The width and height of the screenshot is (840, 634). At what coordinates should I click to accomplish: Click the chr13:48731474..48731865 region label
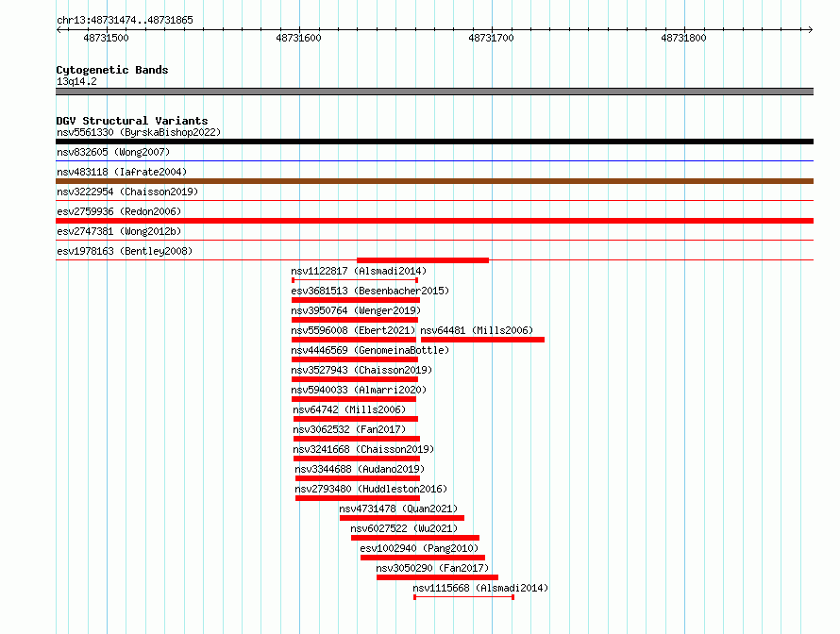[x=125, y=21]
